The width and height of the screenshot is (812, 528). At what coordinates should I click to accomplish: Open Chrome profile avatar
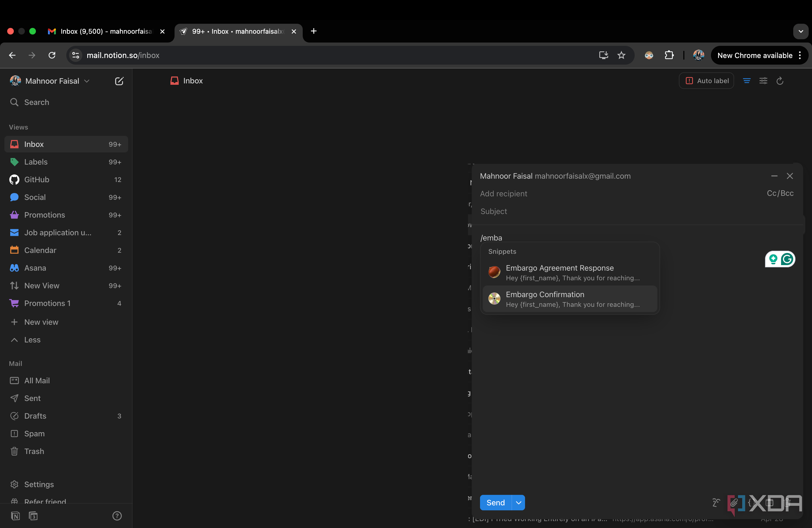click(x=698, y=55)
